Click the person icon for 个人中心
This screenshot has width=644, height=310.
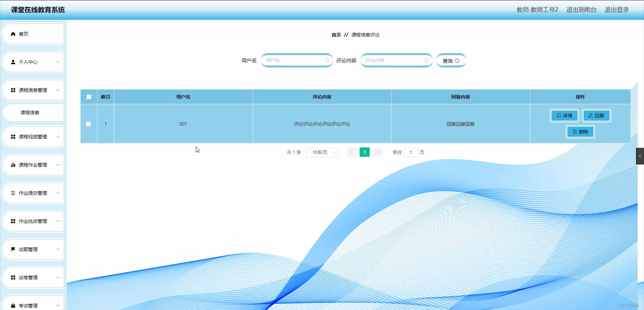point(13,62)
